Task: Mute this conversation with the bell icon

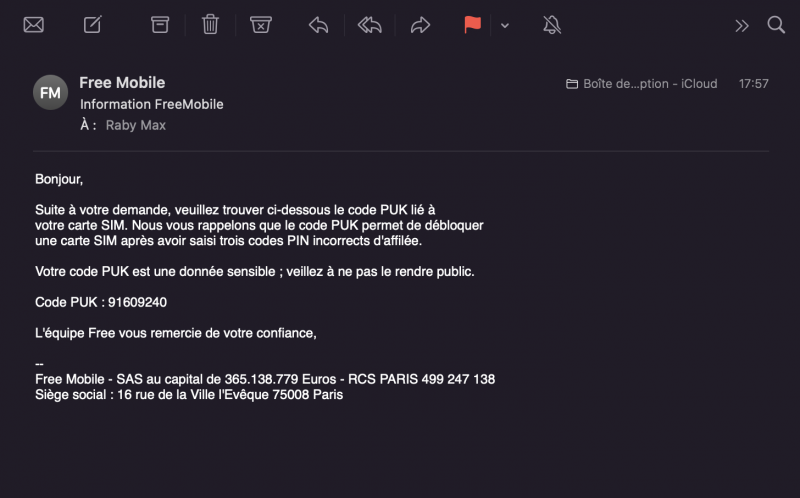Action: click(552, 25)
